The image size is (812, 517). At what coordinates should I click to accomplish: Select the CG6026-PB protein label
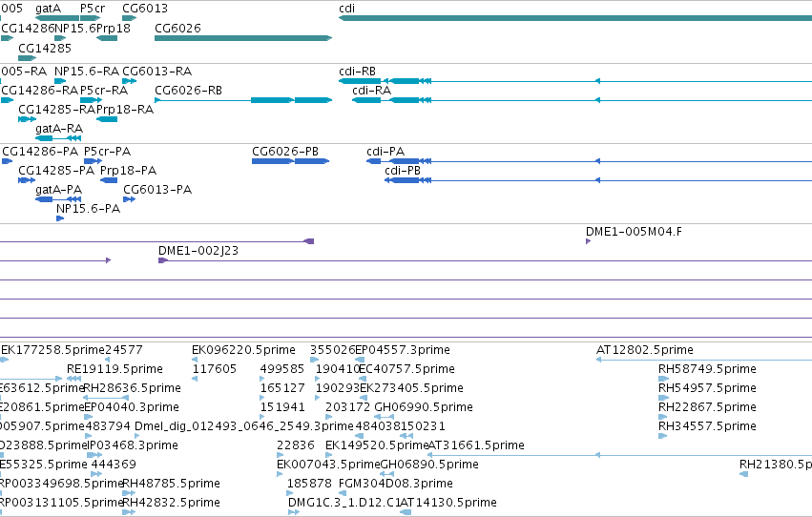pos(285,151)
